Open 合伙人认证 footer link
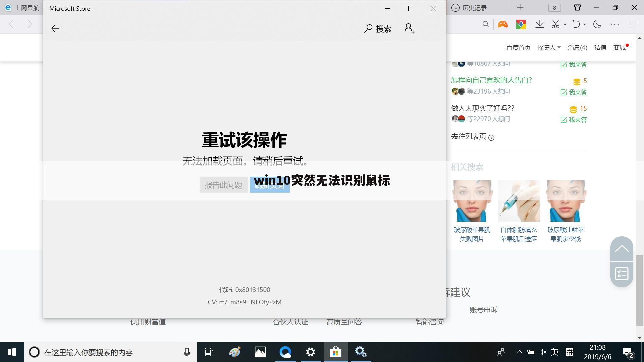644x362 pixels. tap(290, 322)
